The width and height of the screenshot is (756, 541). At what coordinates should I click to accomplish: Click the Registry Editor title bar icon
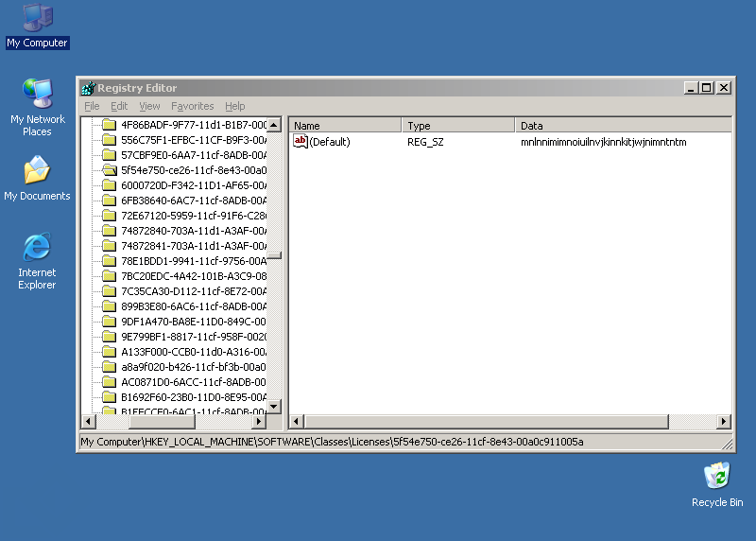[88, 88]
